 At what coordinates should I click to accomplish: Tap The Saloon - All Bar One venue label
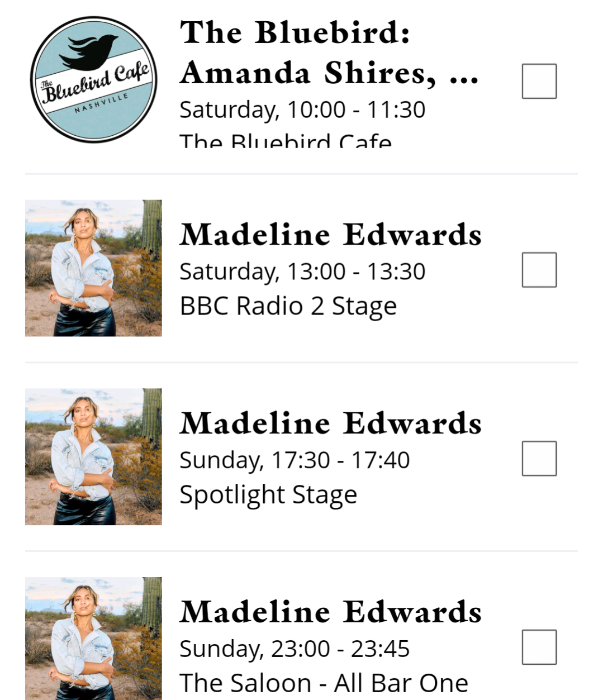324,684
